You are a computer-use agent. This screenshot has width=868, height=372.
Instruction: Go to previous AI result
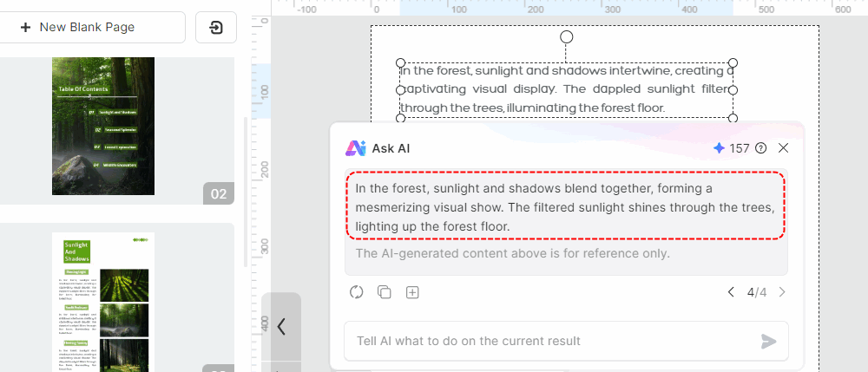pyautogui.click(x=731, y=292)
